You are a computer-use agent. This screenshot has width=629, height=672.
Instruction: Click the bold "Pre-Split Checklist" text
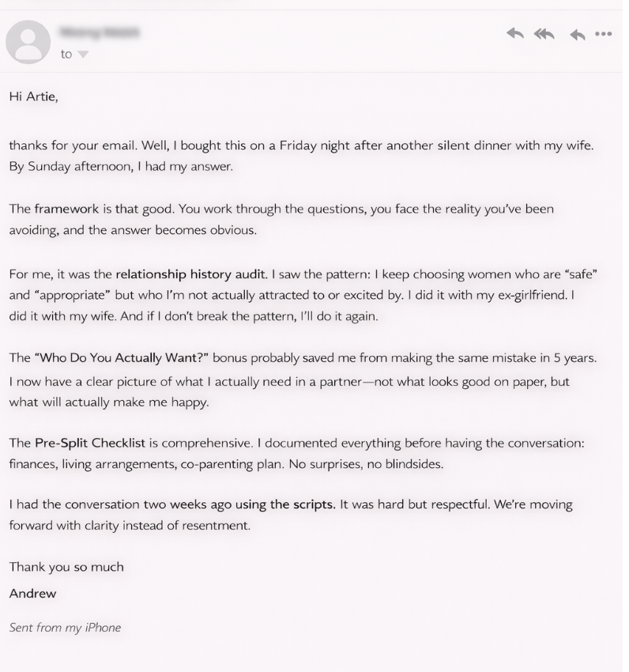pos(90,443)
